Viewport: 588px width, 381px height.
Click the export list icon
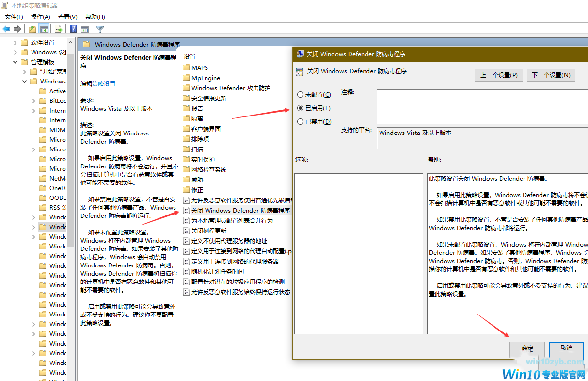coord(58,29)
